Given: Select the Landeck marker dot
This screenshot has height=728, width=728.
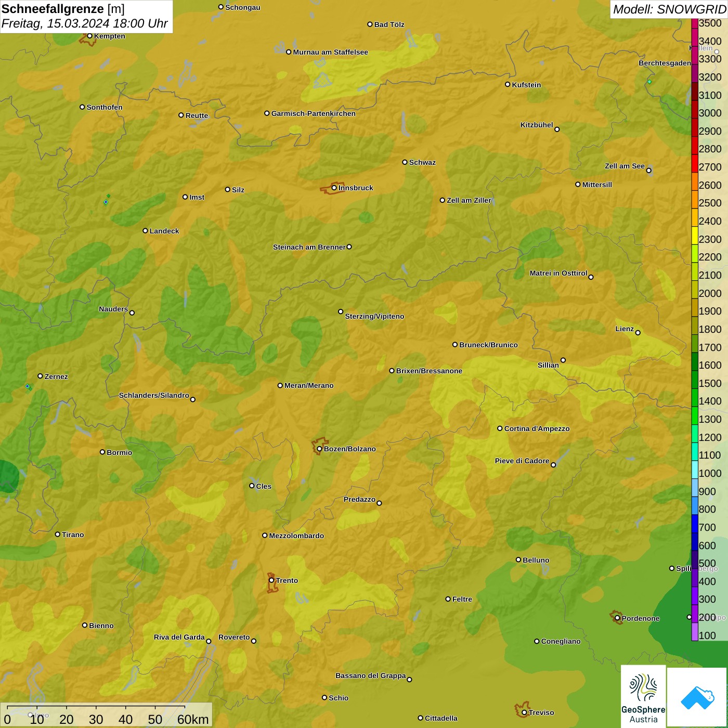Looking at the screenshot, I should 145,230.
